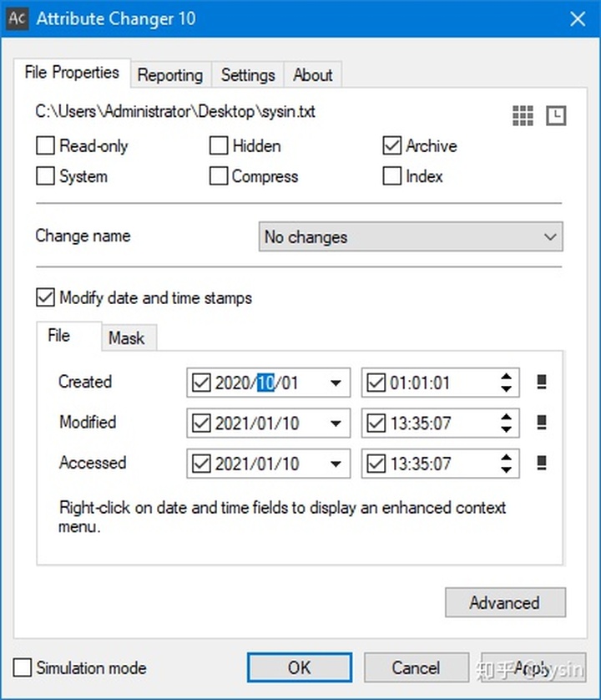Click the file path sysin.txt text
The height and width of the screenshot is (700, 601).
175,111
